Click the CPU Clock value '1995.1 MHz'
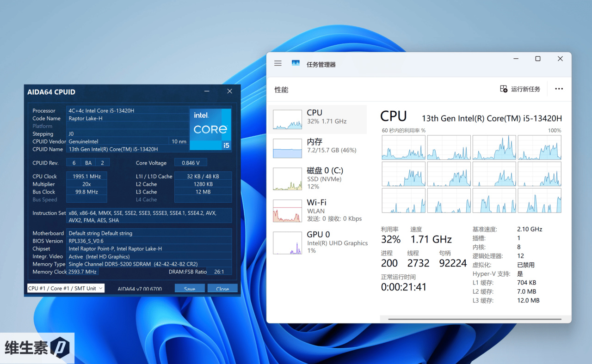Viewport: 592px width, 364px height. 86,176
